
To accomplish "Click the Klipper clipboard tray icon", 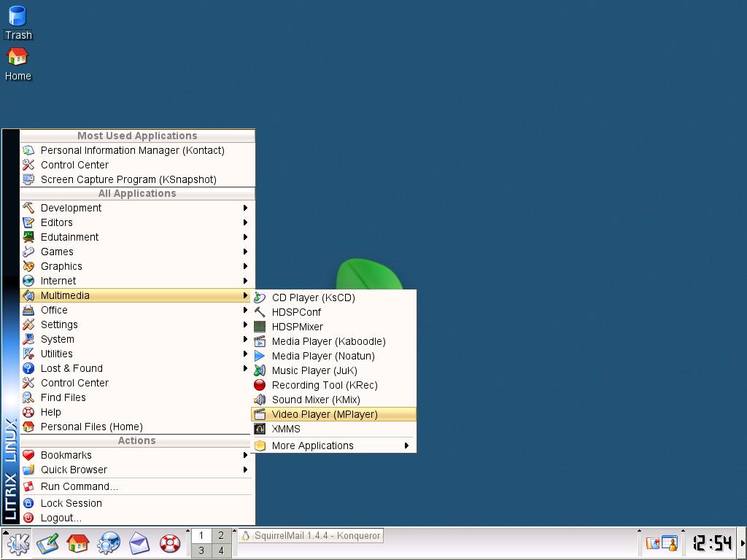I will tap(653, 543).
